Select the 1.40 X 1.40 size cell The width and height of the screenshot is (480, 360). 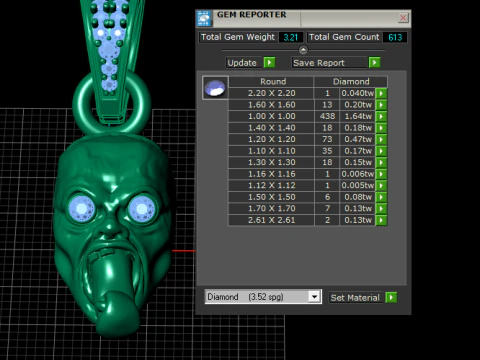[x=271, y=128]
